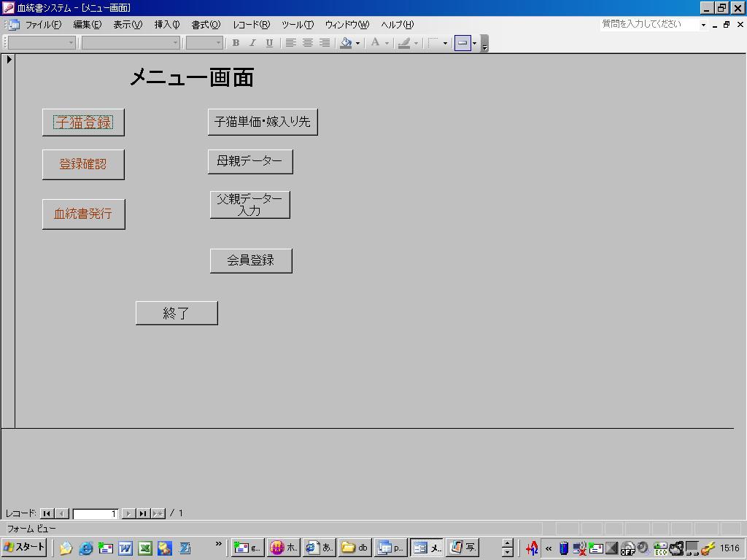Open the 書式(O) menu

click(206, 25)
